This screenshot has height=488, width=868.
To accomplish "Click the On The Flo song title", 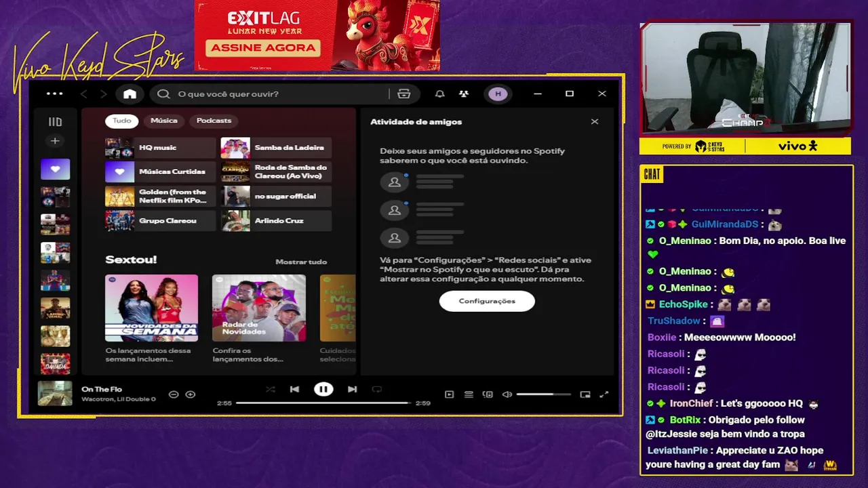I will coord(102,389).
